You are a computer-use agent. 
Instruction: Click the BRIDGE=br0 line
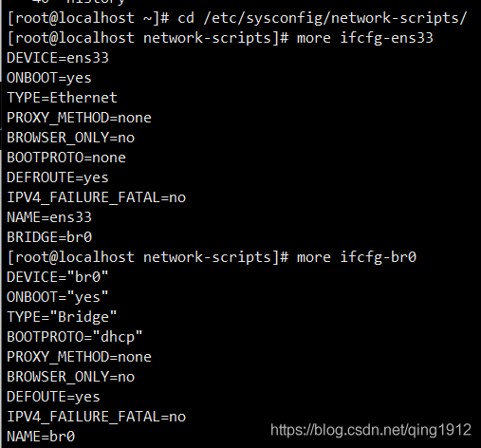click(49, 237)
